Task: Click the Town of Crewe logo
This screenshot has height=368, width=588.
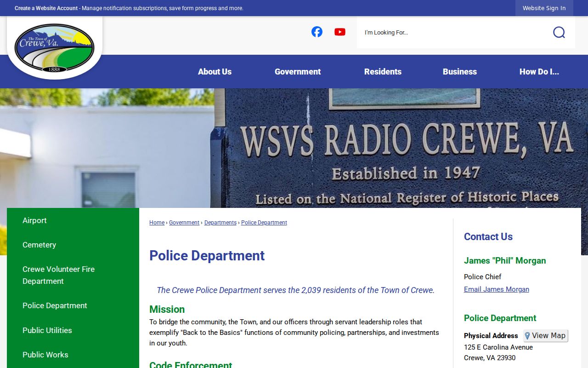Action: 55,48
